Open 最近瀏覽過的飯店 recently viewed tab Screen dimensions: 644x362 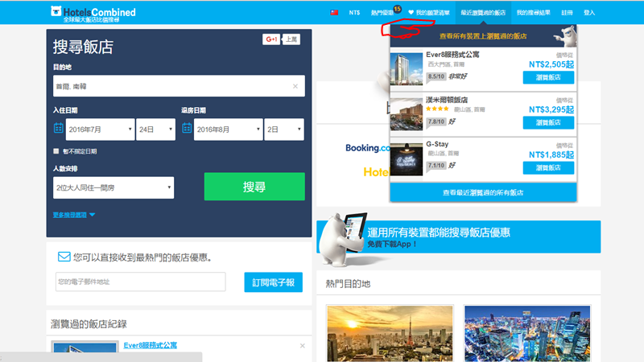[x=483, y=13]
